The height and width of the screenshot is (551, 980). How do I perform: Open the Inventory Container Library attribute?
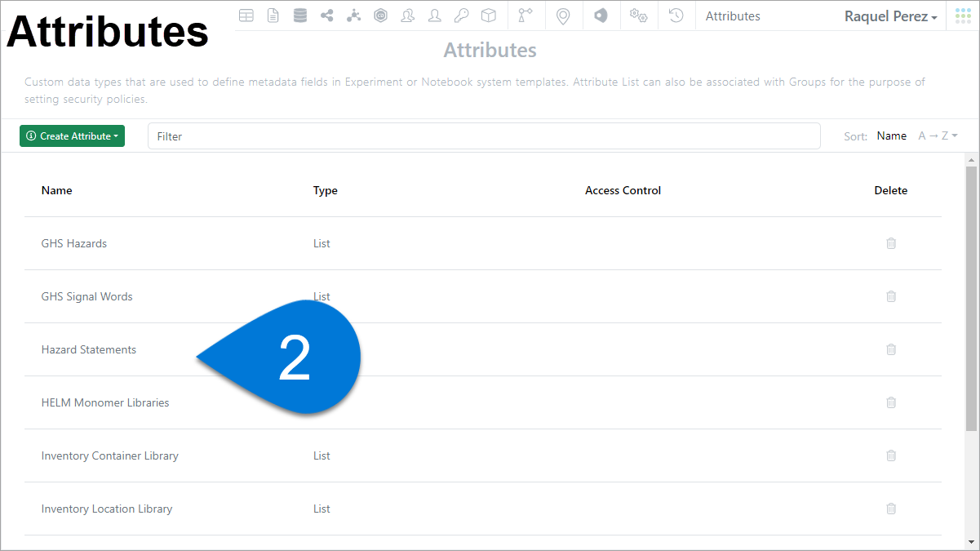[110, 455]
